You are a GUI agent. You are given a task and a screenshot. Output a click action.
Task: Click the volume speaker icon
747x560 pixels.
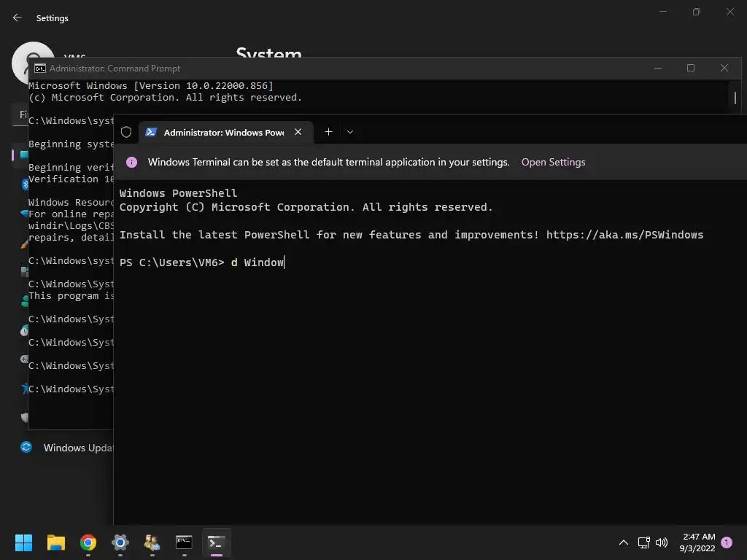pyautogui.click(x=662, y=542)
